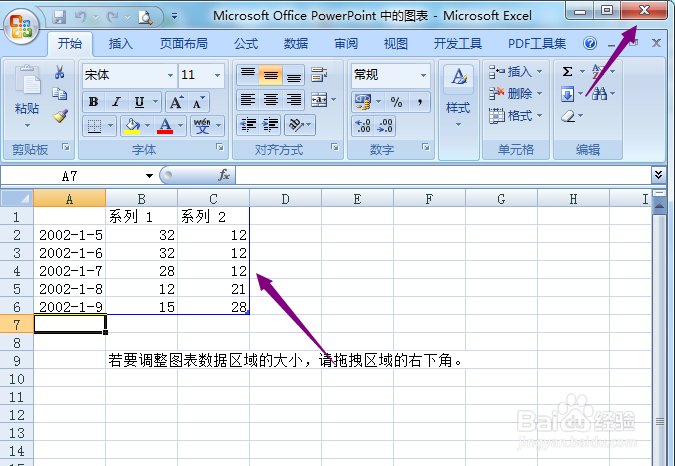Apply bottom vertical alignment

294,75
